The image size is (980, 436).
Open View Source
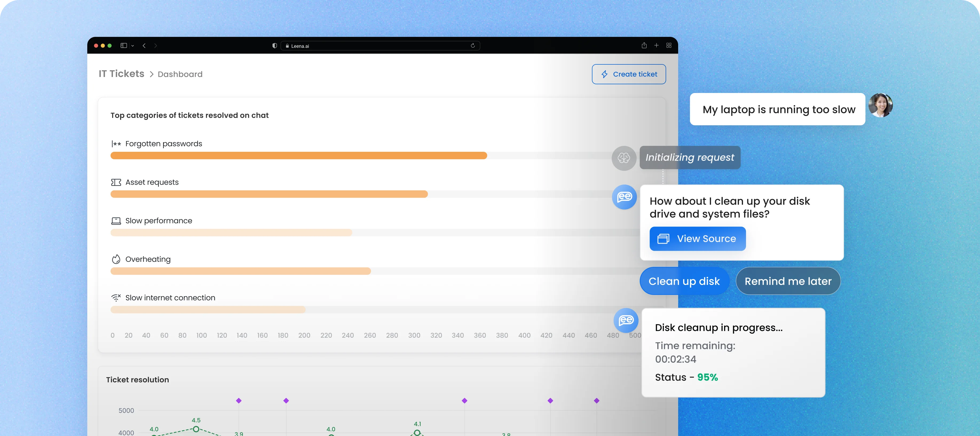point(697,239)
